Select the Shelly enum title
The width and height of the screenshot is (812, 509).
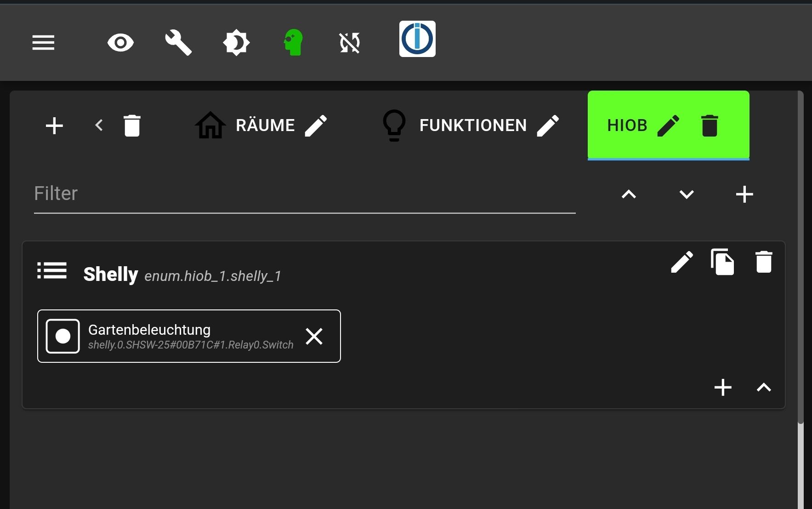point(111,274)
